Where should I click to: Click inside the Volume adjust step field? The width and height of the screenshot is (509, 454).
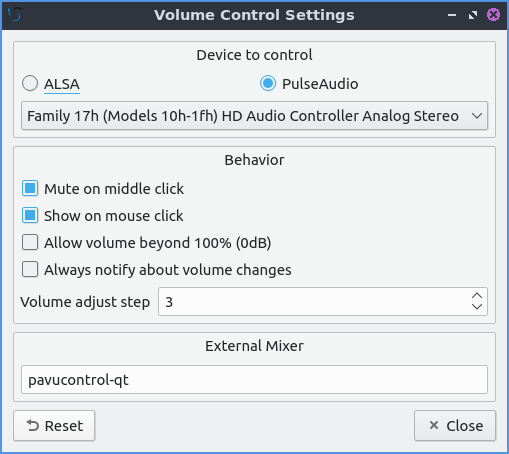(313, 302)
